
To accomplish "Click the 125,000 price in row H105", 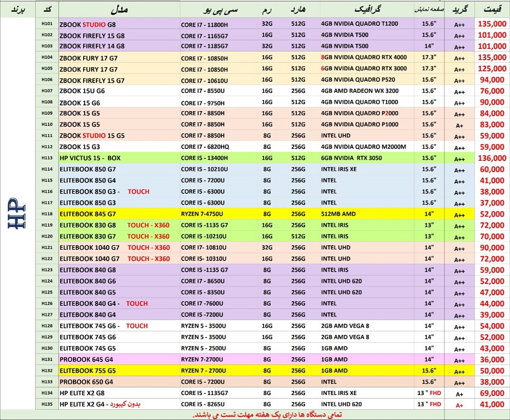I will click(492, 69).
